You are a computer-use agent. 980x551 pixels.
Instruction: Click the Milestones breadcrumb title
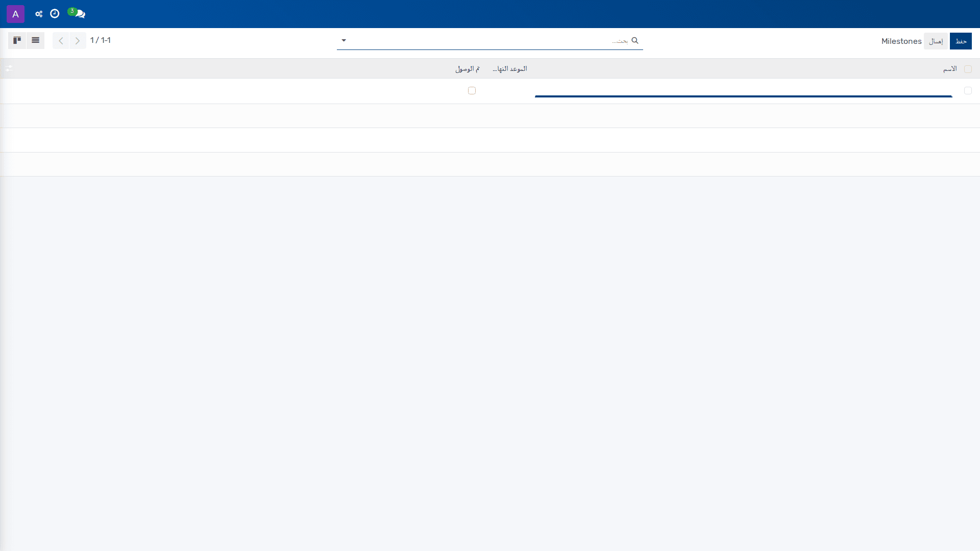(901, 41)
